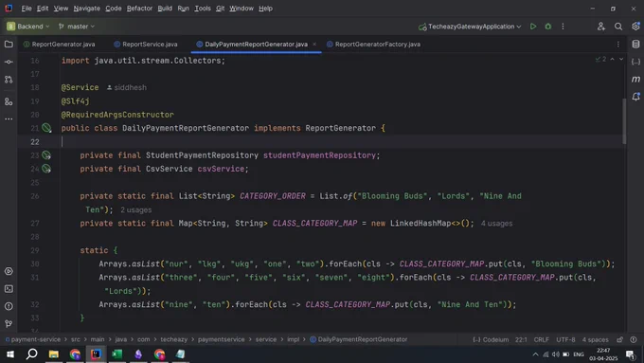Show author siddhesh annotation
This screenshot has width=644, height=363.
click(127, 87)
